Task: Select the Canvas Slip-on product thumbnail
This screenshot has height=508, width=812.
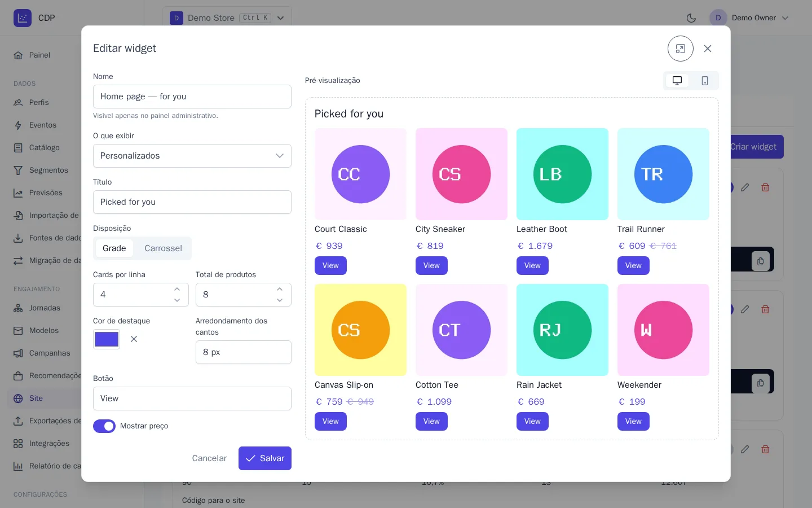Action: pyautogui.click(x=360, y=330)
